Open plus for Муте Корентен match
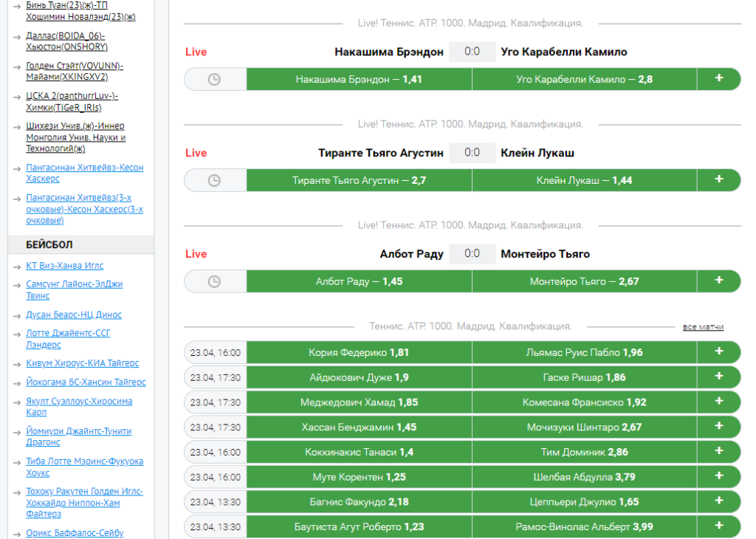The height and width of the screenshot is (539, 756). (x=719, y=477)
